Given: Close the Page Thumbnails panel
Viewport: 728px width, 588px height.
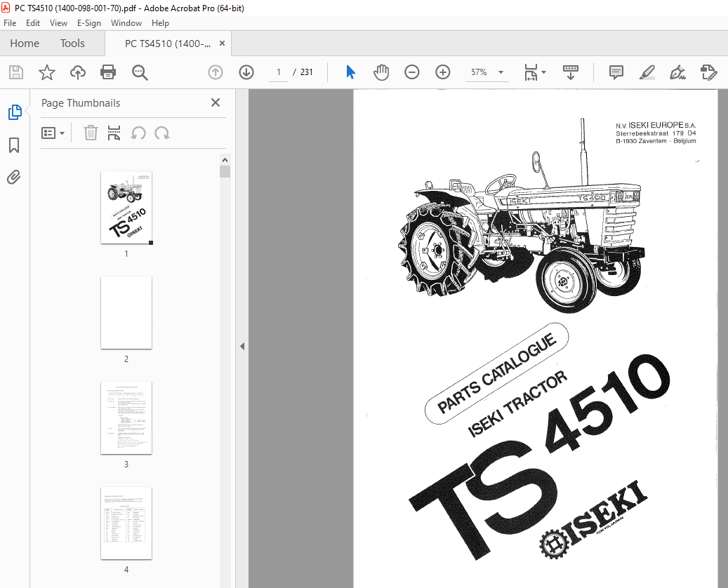Looking at the screenshot, I should point(216,102).
